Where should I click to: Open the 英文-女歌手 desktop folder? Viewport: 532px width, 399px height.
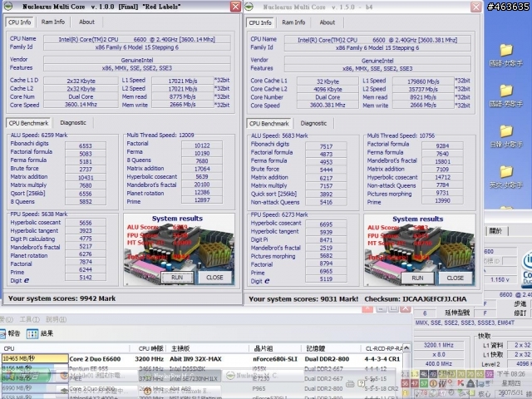pos(506,177)
